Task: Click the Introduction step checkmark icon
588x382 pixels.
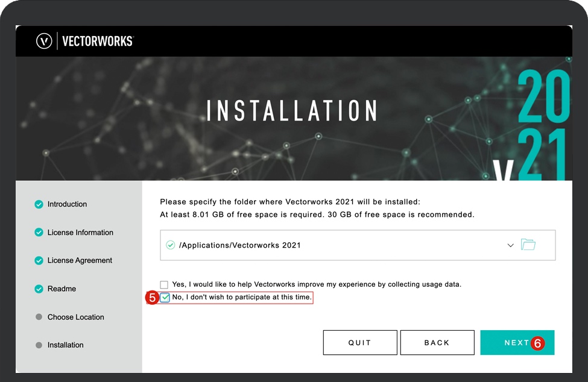Action: pos(39,204)
